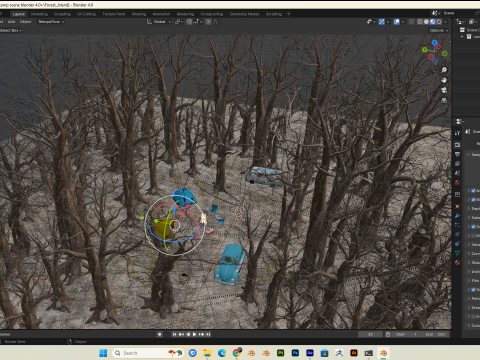The width and height of the screenshot is (480, 360).
Task: Click the transform pivot point icon
Action: (178, 22)
